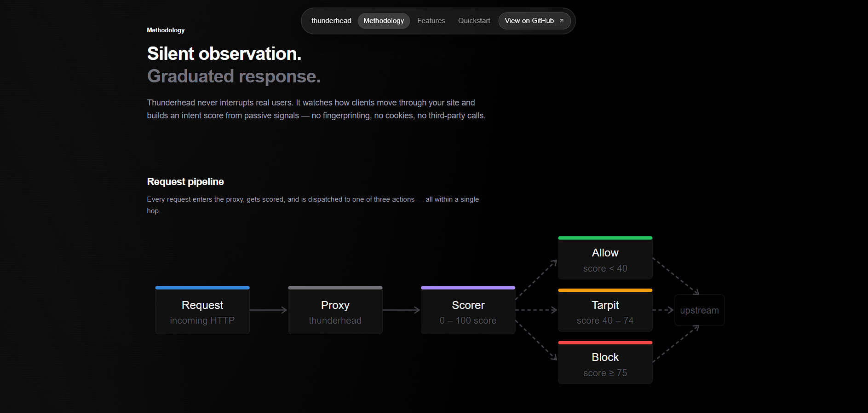Select the Request pipeline node

202,310
